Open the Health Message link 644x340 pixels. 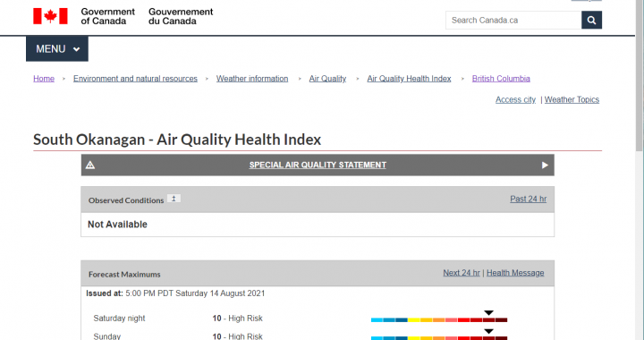pos(515,273)
